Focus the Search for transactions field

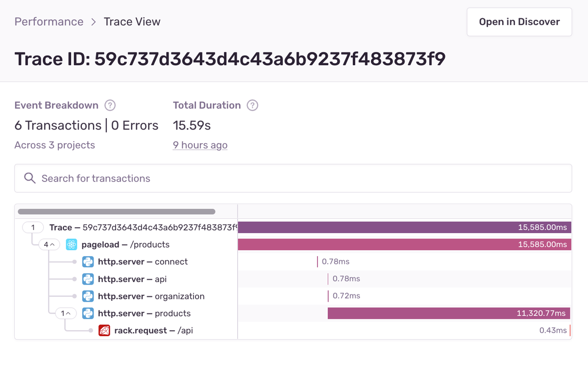(x=293, y=178)
